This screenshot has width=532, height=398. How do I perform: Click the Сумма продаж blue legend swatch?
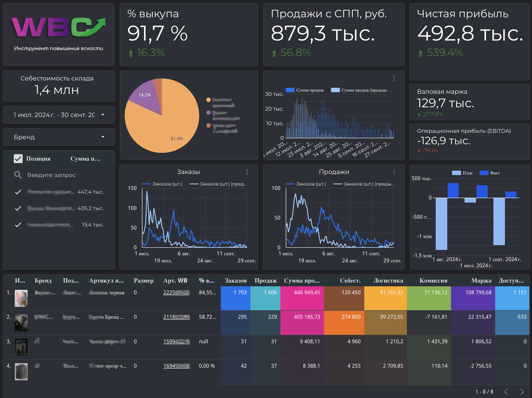point(290,90)
